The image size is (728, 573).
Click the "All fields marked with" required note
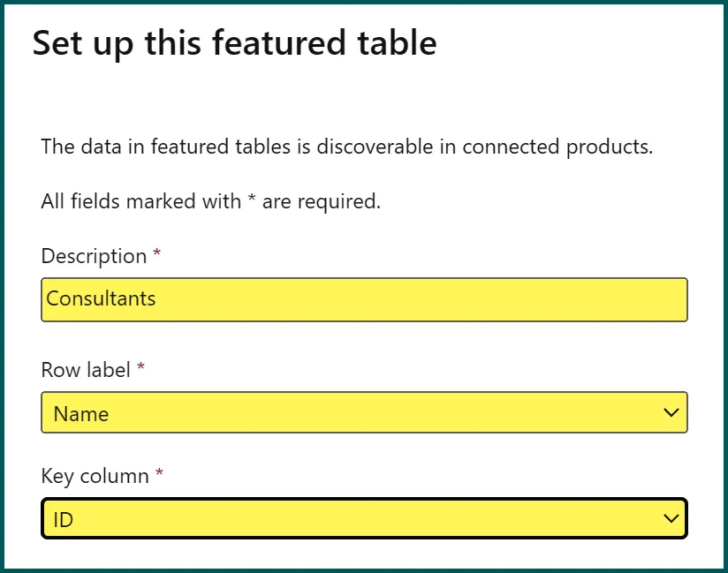(x=141, y=201)
